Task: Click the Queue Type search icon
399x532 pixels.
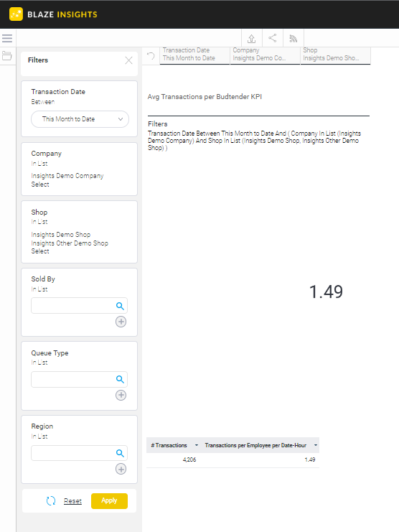Action: (120, 379)
